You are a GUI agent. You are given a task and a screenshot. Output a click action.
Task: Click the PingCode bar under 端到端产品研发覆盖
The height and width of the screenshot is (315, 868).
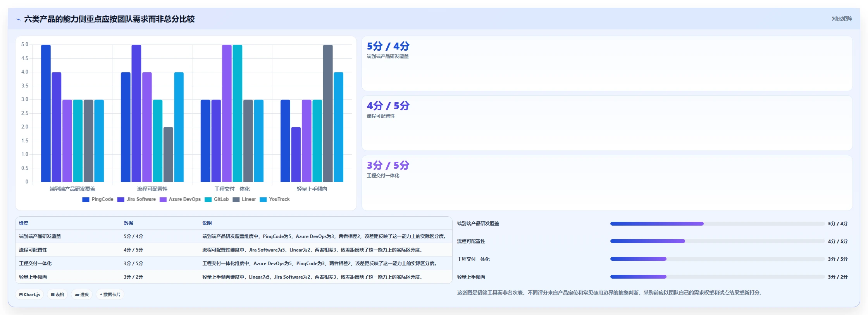click(46, 113)
